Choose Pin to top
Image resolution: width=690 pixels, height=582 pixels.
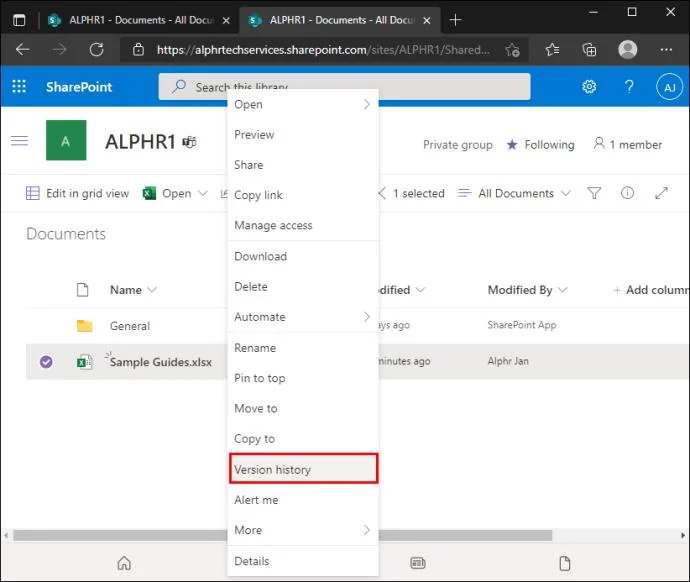[x=303, y=378]
